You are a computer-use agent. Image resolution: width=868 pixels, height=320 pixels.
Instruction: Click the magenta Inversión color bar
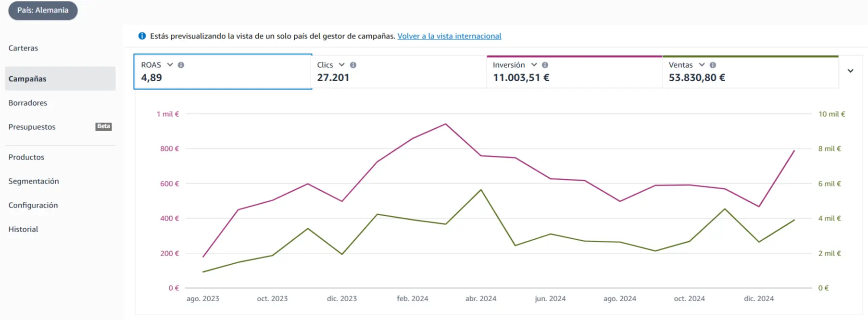click(575, 56)
